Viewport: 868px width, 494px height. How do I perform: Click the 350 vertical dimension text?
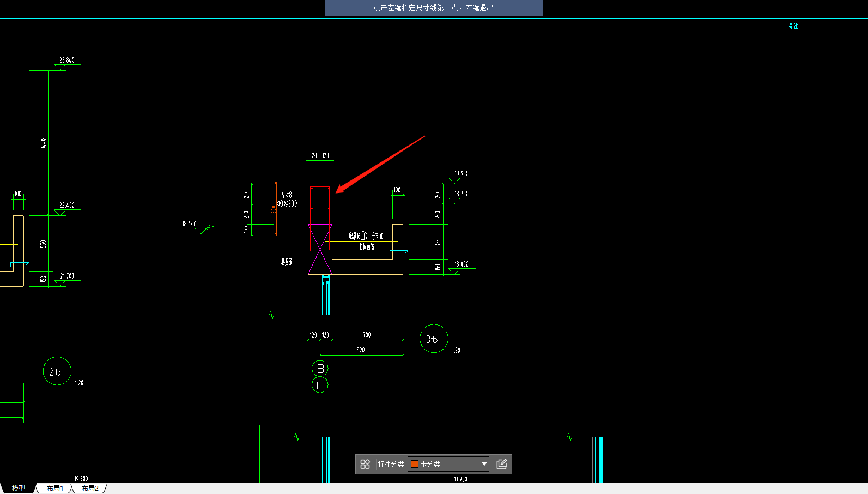[x=438, y=242]
